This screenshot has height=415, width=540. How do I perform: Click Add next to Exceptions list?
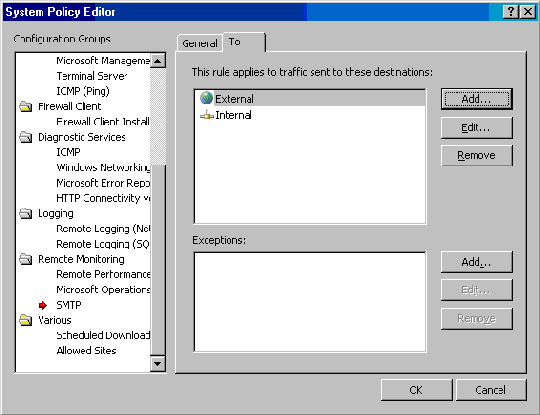[477, 262]
